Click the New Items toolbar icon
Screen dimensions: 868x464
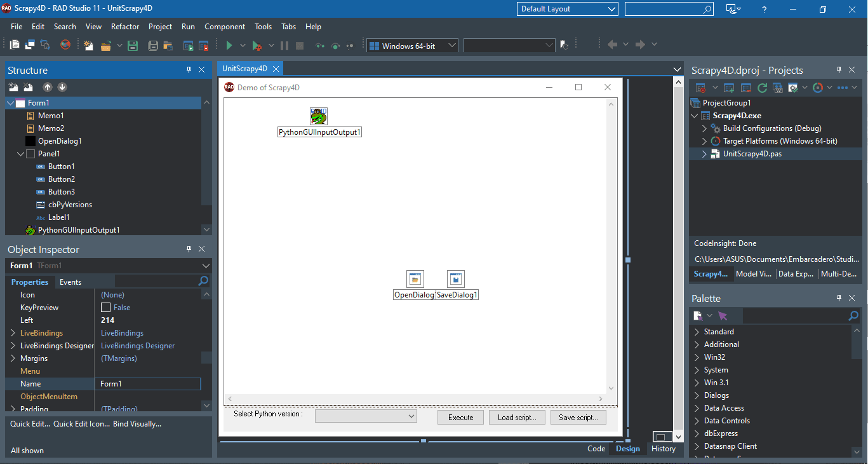[88, 45]
